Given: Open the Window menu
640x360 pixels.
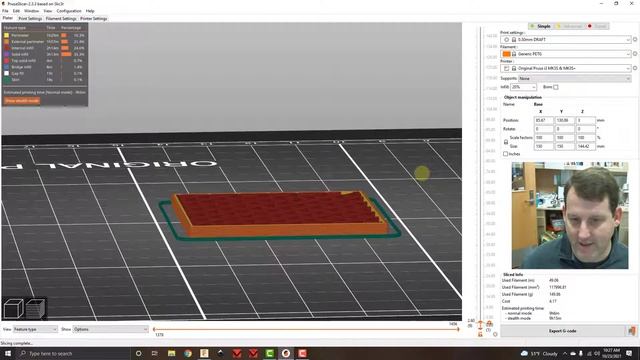Looking at the screenshot, I should click(x=31, y=11).
